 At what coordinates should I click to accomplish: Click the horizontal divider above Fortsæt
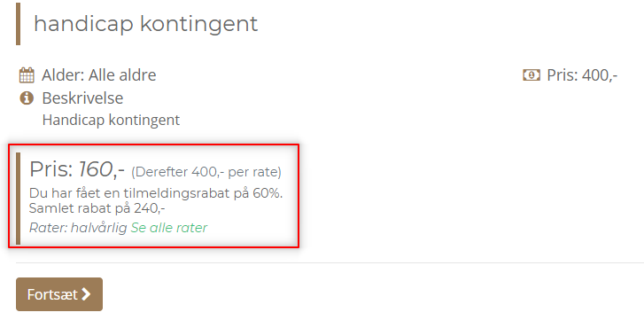pos(330,262)
